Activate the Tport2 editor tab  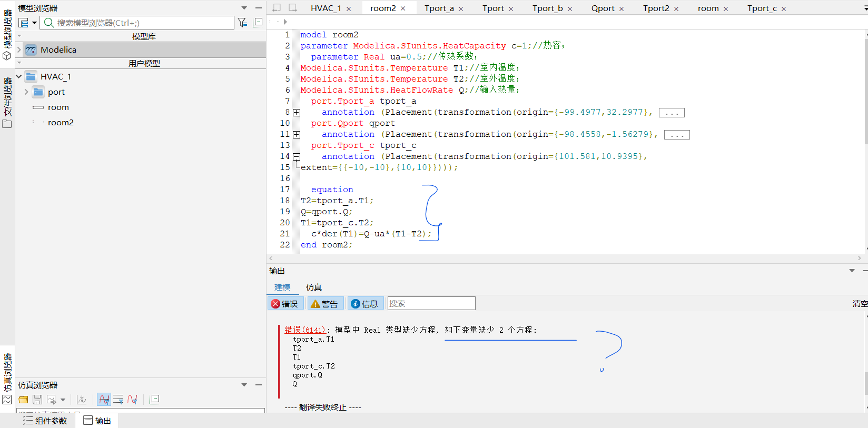click(656, 8)
